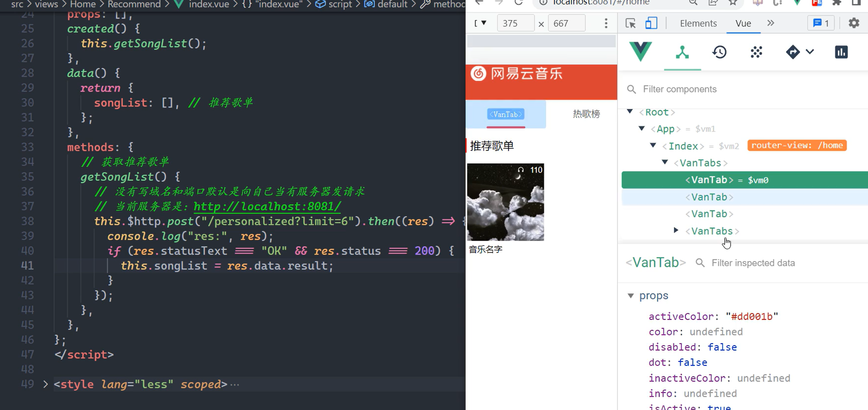868x410 pixels.
Task: Collapse the props section for VanTab
Action: pyautogui.click(x=631, y=295)
